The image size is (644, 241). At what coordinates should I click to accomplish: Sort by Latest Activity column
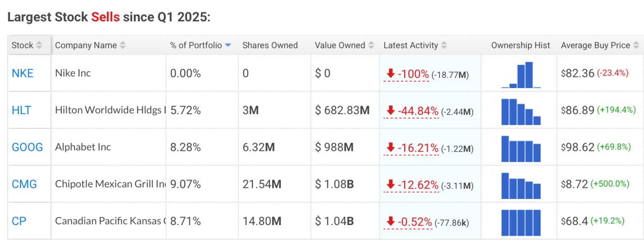pos(415,45)
